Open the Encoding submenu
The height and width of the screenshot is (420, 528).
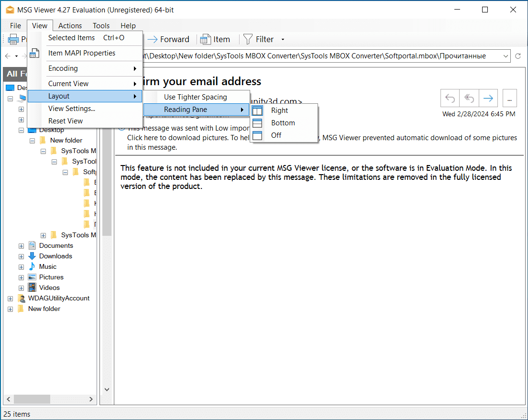(85, 68)
